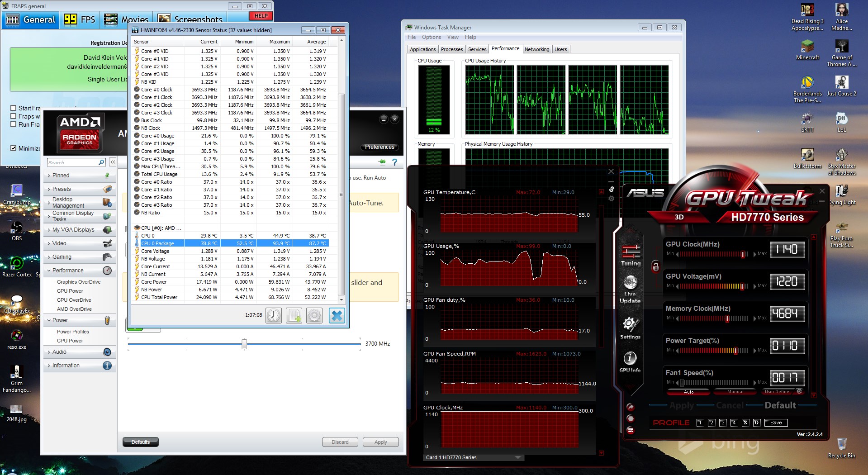Screen dimensions: 868x475
Task: Expand the Gaming section in Radeon sidebar
Action: (62, 257)
